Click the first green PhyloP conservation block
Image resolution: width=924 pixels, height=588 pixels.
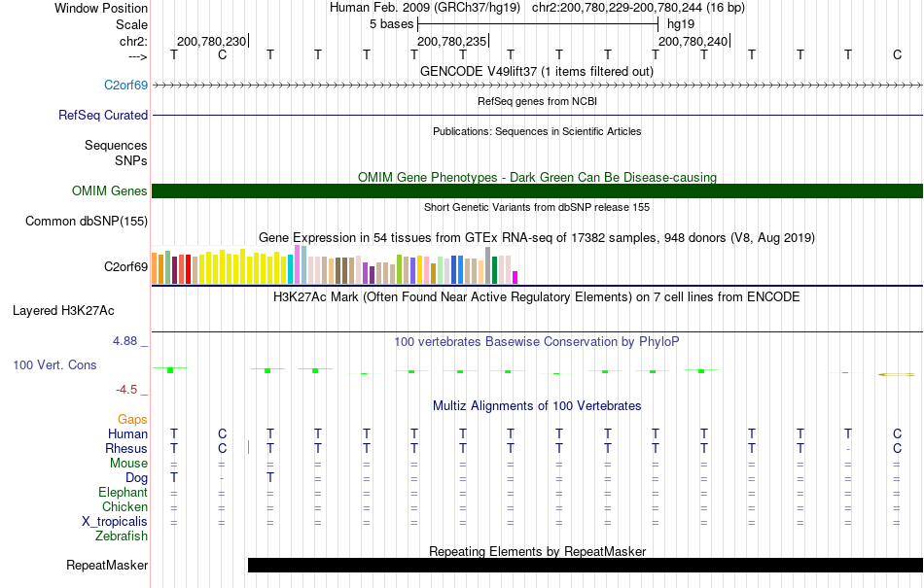170,369
